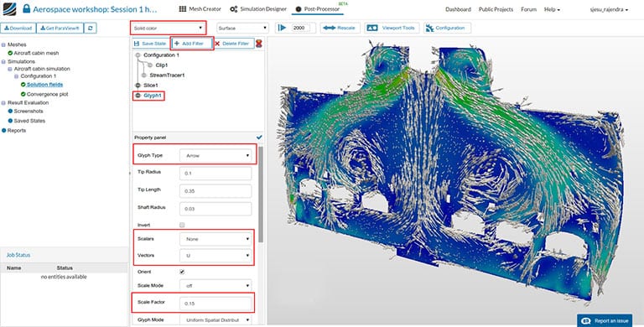
Task: Toggle the Invert checkbox
Action: coord(182,225)
